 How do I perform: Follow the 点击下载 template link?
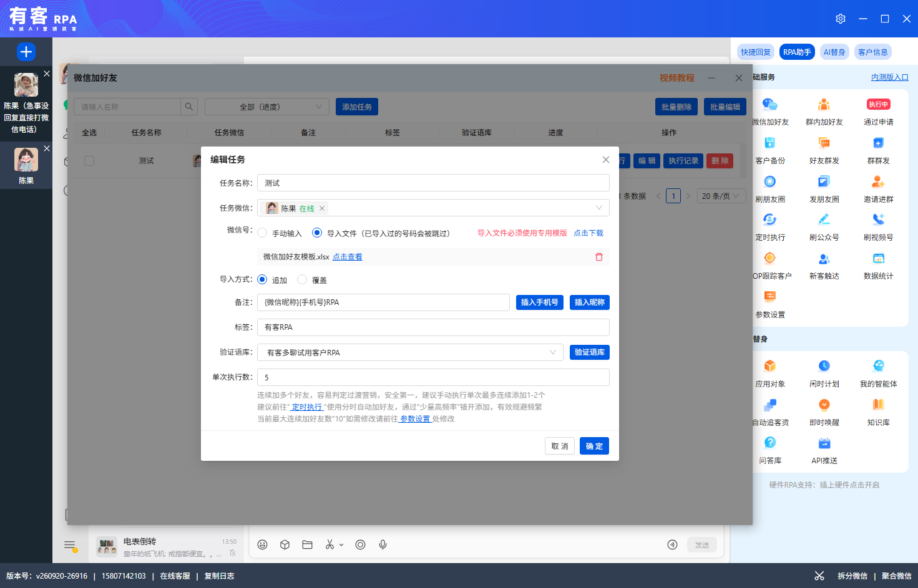pyautogui.click(x=588, y=233)
